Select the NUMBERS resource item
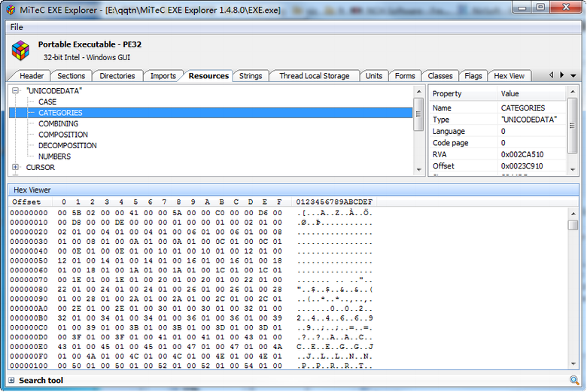The height and width of the screenshot is (392, 587). (x=54, y=156)
